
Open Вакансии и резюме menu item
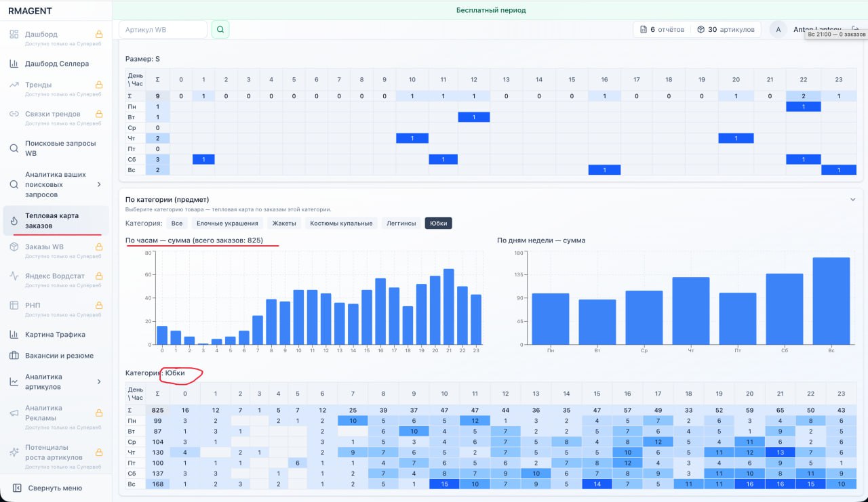[56, 356]
